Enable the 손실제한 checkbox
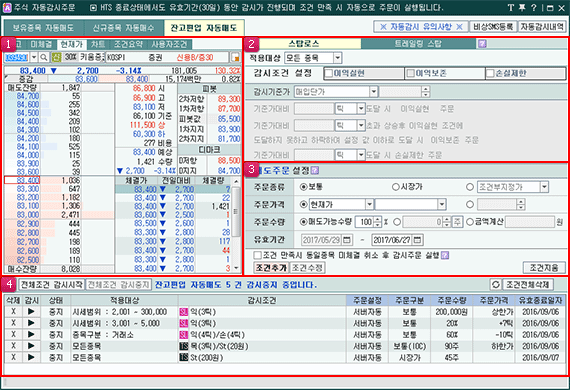 point(491,73)
